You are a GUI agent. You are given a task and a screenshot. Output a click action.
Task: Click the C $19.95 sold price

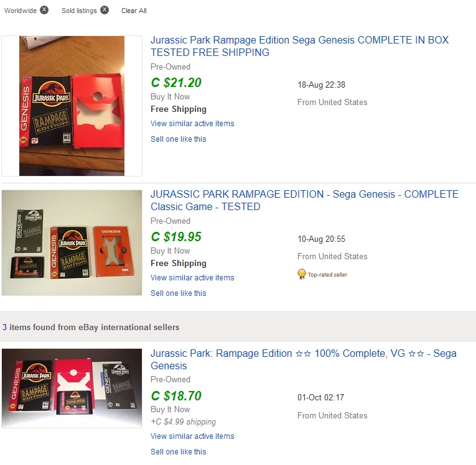click(176, 237)
